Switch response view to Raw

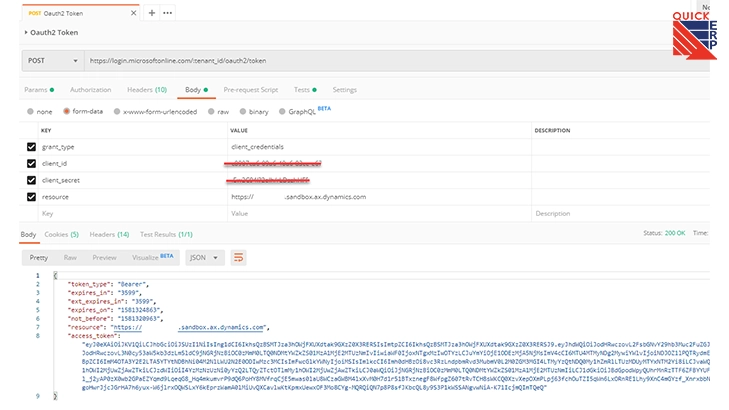[70, 258]
